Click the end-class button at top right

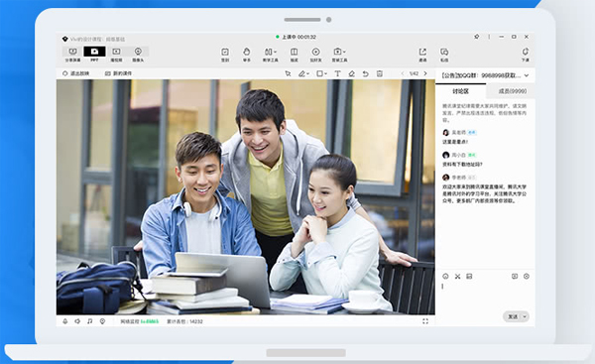(526, 55)
